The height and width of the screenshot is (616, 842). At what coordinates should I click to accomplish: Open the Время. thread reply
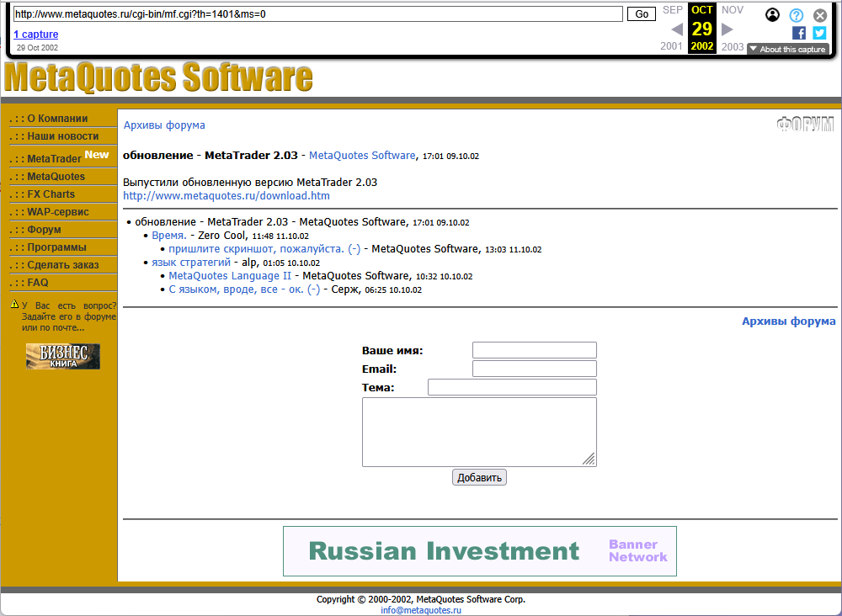tap(169, 236)
